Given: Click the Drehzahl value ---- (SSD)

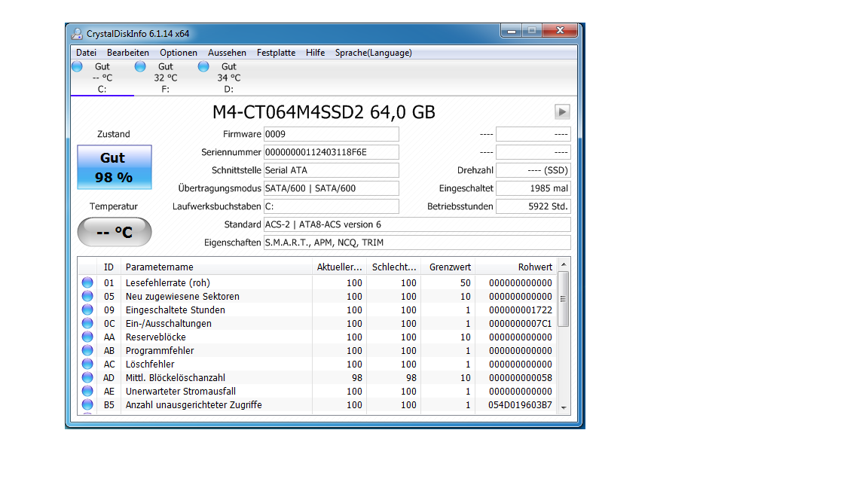Looking at the screenshot, I should point(533,170).
